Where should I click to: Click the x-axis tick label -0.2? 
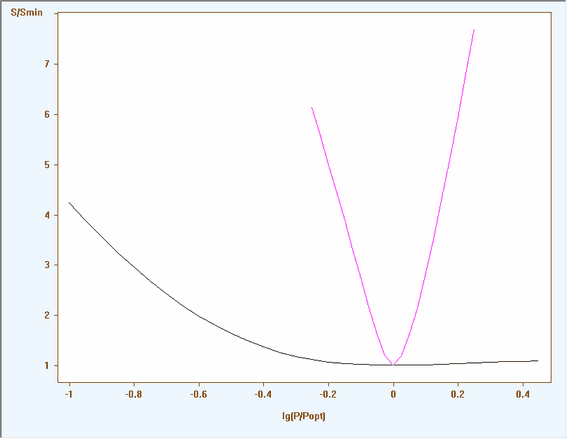click(328, 394)
